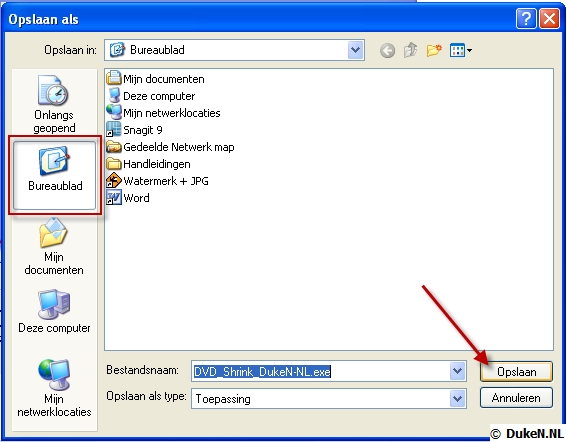Click inside the Bestandsnaam text field

pyautogui.click(x=321, y=371)
